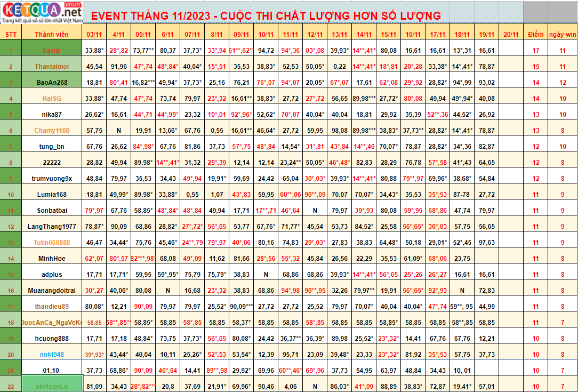Click the ngày win column header

563,35
